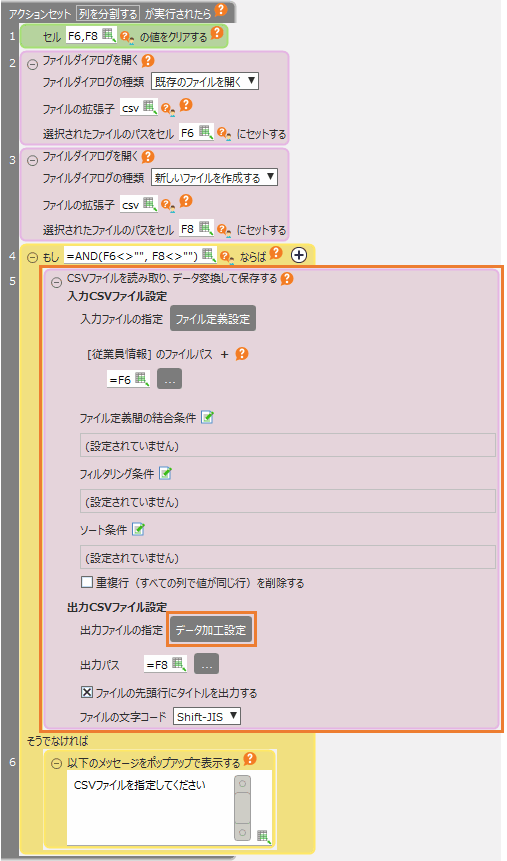Image resolution: width=507 pixels, height=861 pixels.
Task: Click データ加工設定 button
Action: point(211,630)
